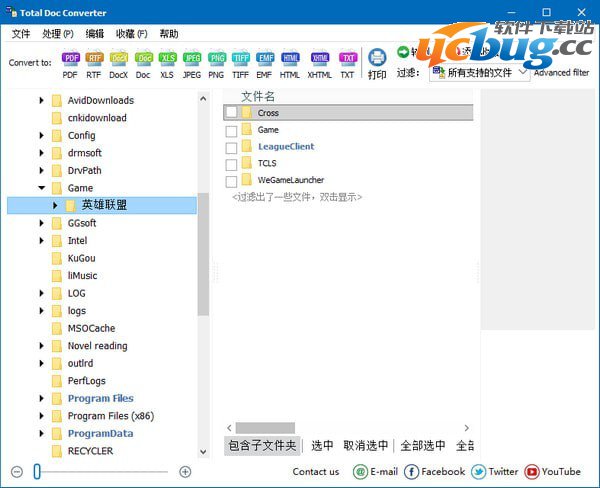
Task: Click the Cross folder icon in file list
Action: pyautogui.click(x=247, y=113)
